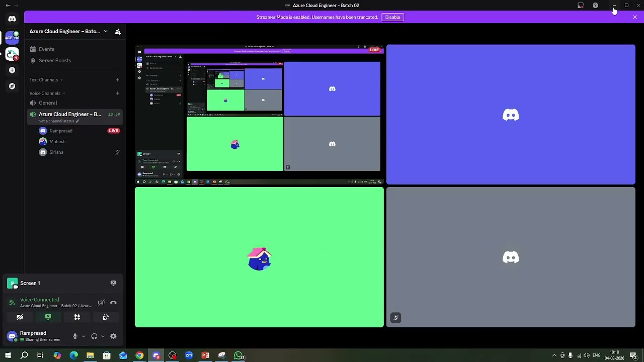Create a new voice channel plus icon
This screenshot has height=362, width=644.
[x=117, y=93]
